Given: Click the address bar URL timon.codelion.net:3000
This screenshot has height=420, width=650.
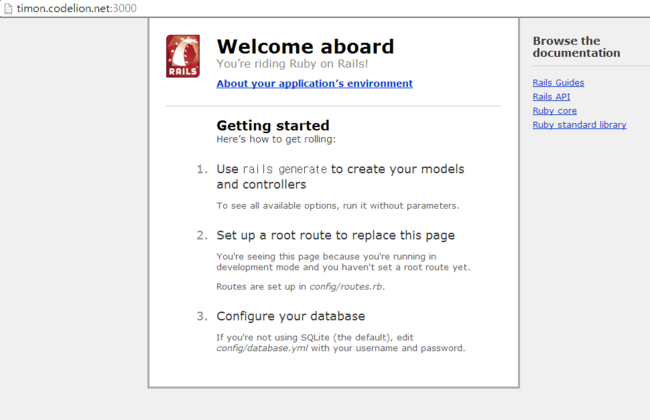Looking at the screenshot, I should point(77,8).
